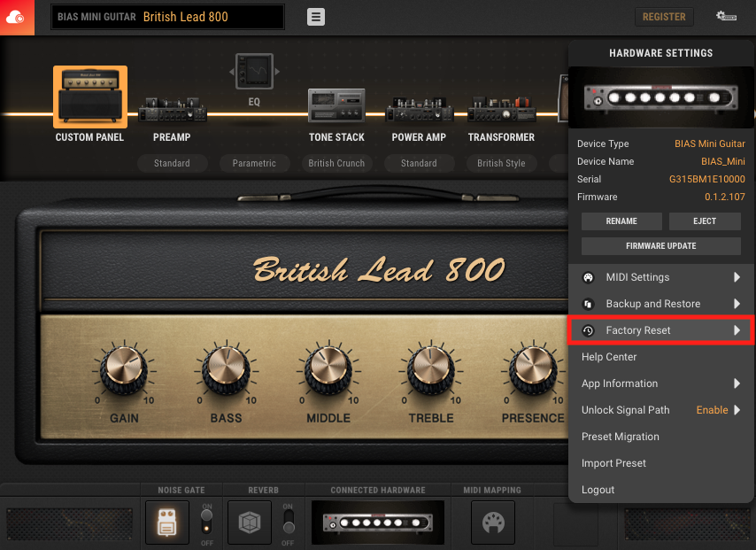
Task: Click the HARDWARE SETTINGS panel title
Action: click(x=661, y=53)
